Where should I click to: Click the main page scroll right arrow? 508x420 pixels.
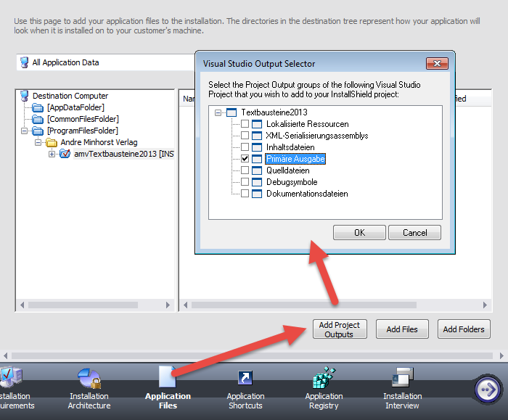coord(501,356)
